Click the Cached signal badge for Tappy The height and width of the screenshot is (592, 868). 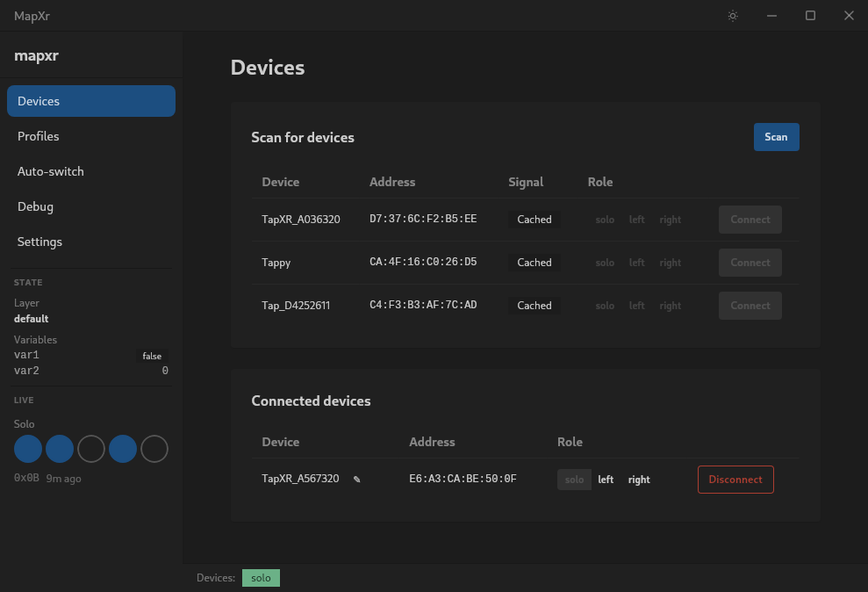coord(534,262)
